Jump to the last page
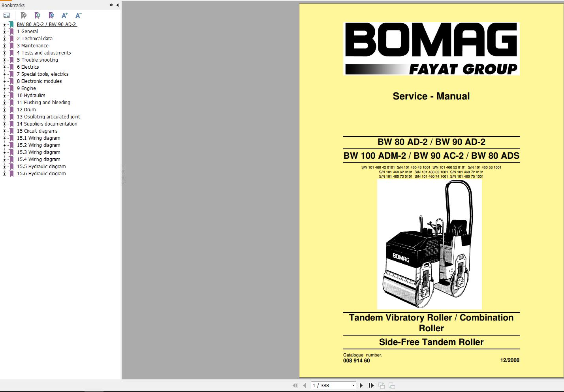564x392 pixels. click(x=371, y=385)
